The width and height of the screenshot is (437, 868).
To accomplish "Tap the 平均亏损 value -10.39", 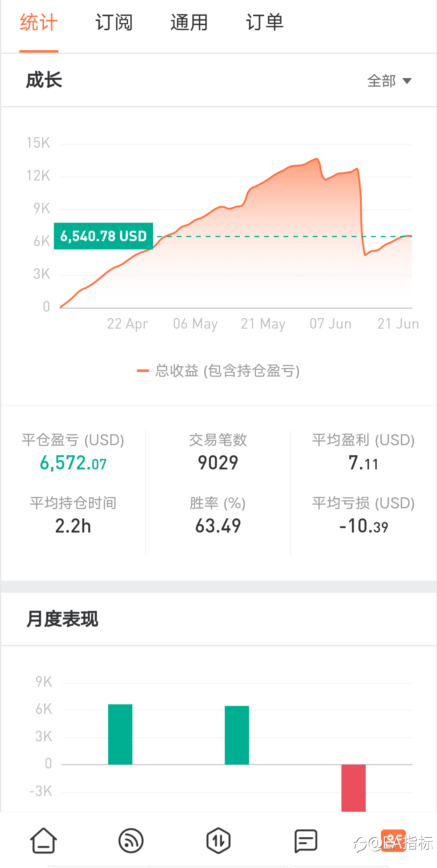I will coord(363,526).
